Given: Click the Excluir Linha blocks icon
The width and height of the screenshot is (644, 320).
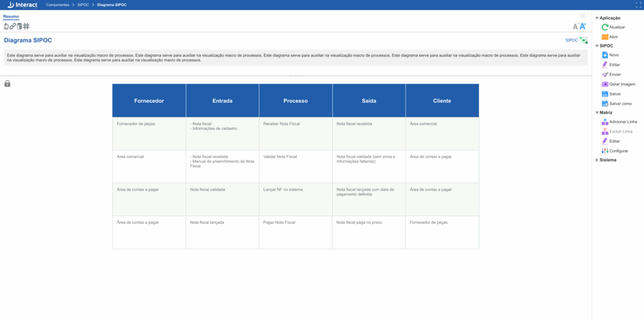Looking at the screenshot, I should click(605, 132).
